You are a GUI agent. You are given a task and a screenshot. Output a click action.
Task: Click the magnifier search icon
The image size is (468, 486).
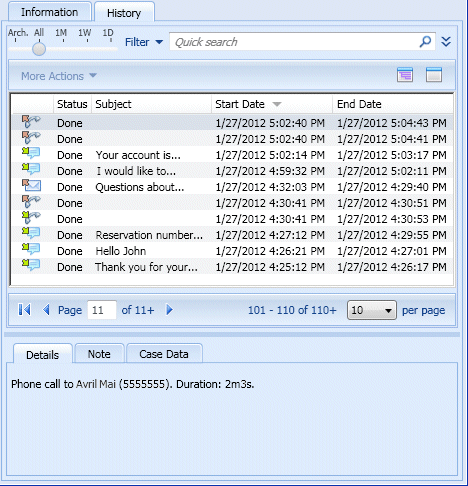pos(425,42)
